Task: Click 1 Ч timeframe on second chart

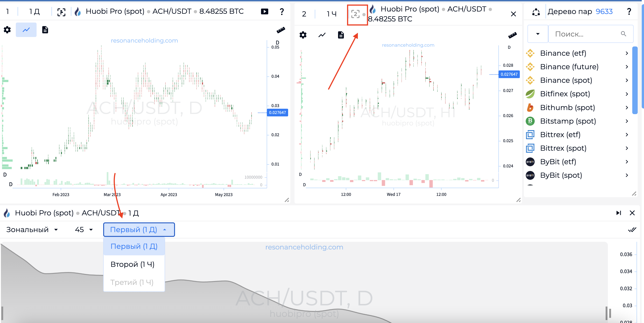Action: pos(331,14)
